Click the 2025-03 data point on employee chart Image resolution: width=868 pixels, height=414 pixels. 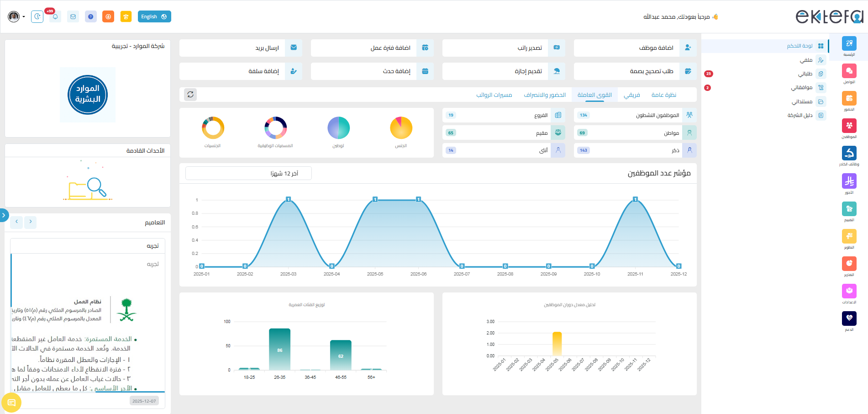(288, 199)
